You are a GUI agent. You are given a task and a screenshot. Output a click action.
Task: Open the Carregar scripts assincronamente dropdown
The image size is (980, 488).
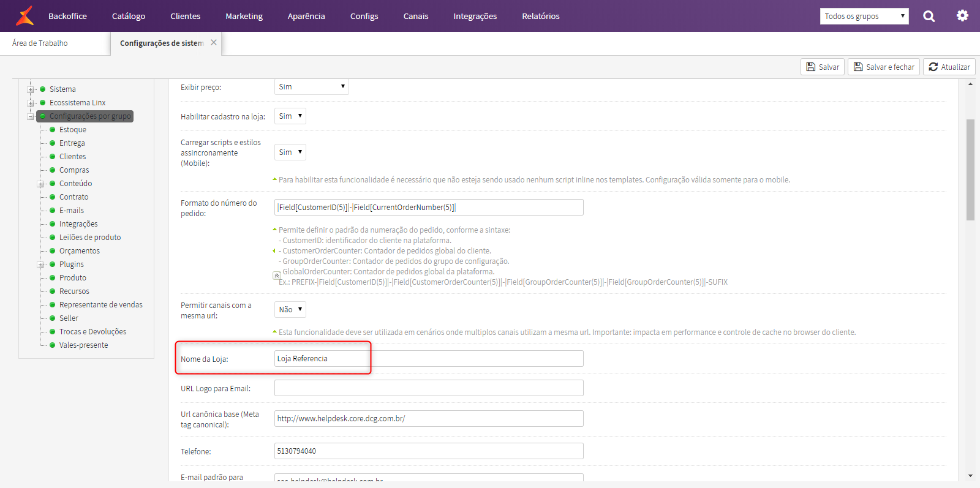(290, 152)
